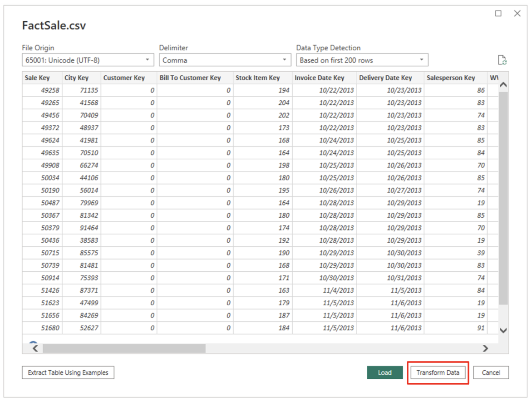This screenshot has height=401, width=532.
Task: Click the refresh preview document icon
Action: 502,60
